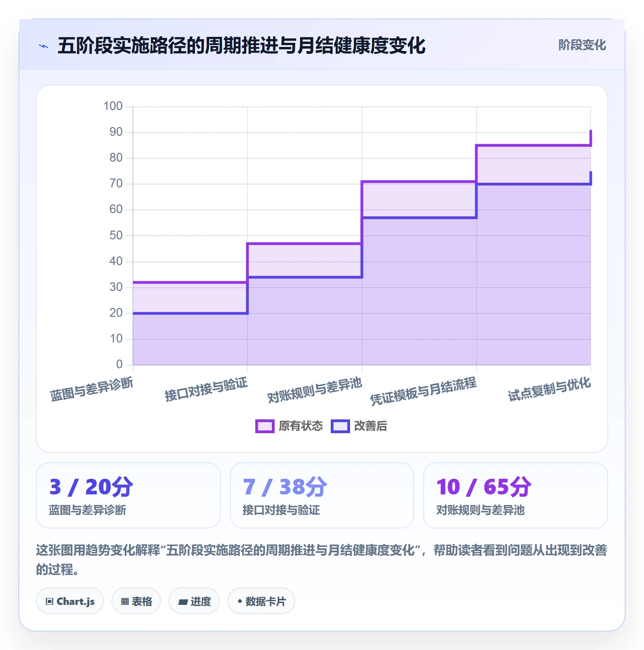Image resolution: width=644 pixels, height=650 pixels.
Task: Open the 3 / 20分 data card
Action: pyautogui.click(x=128, y=495)
